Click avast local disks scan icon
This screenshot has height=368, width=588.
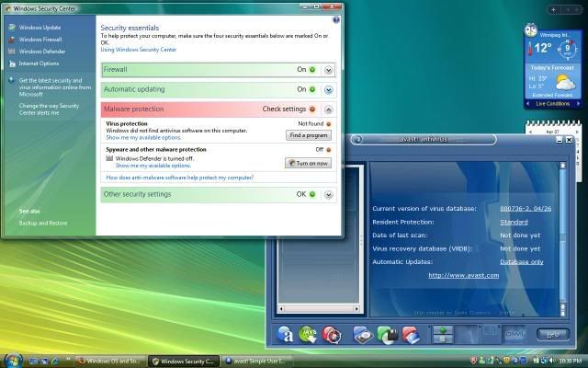coord(362,335)
